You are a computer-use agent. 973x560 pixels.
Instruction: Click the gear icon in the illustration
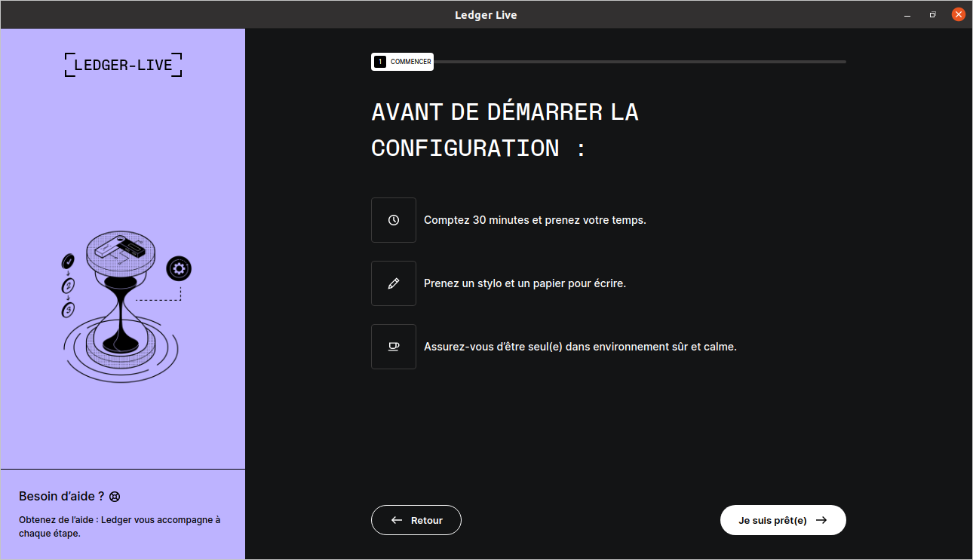[x=179, y=268]
